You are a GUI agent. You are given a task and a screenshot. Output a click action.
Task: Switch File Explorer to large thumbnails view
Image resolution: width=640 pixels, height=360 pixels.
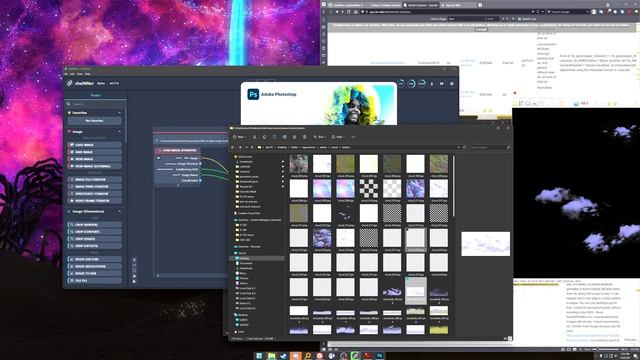pos(509,338)
